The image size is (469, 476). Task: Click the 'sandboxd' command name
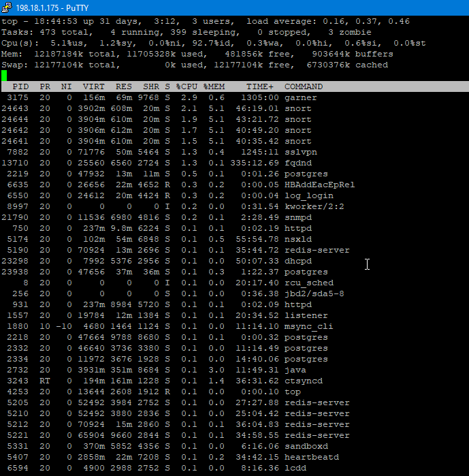point(306,446)
